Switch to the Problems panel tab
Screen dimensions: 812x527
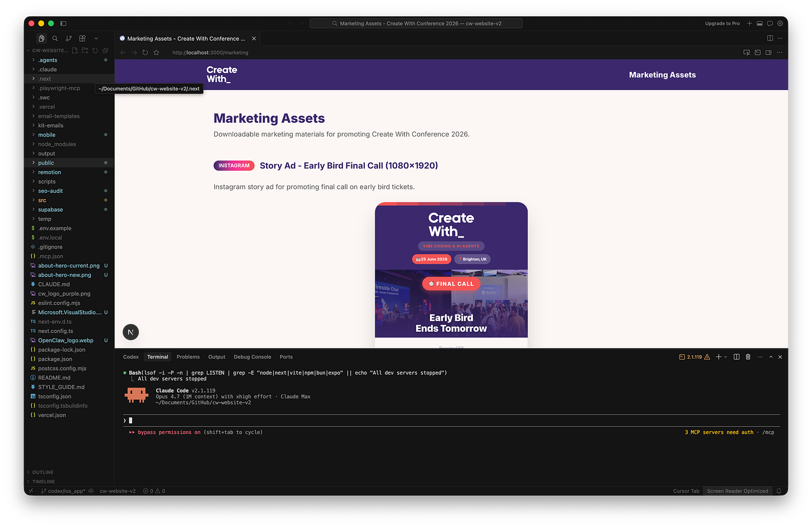pos(188,357)
